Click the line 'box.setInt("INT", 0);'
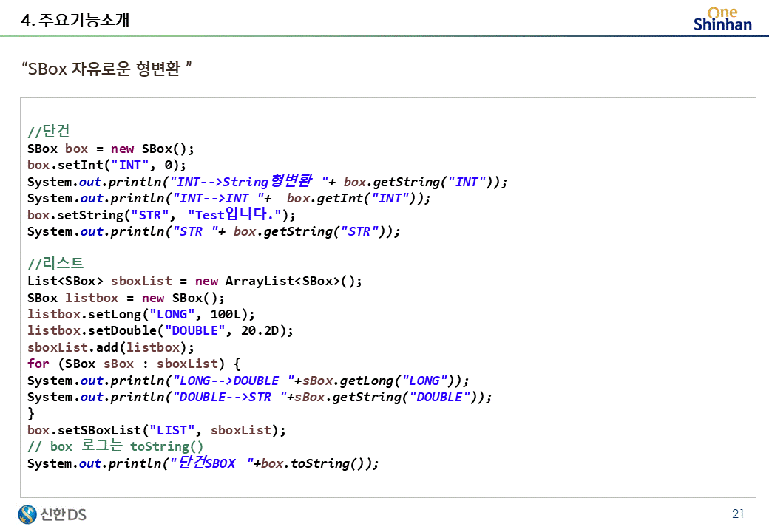Screen dimensions: 769x532 coord(106,165)
